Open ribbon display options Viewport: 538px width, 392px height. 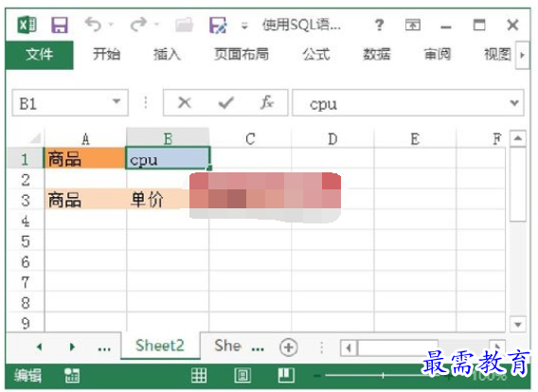(x=413, y=25)
